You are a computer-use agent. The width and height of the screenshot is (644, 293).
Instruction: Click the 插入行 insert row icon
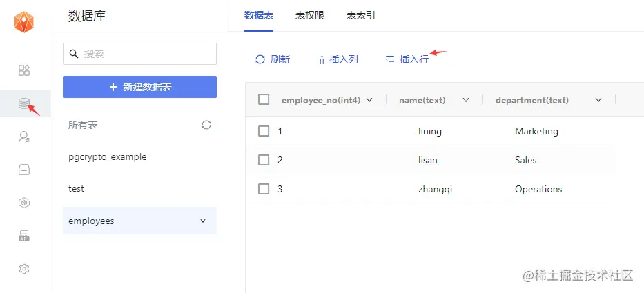pos(390,59)
